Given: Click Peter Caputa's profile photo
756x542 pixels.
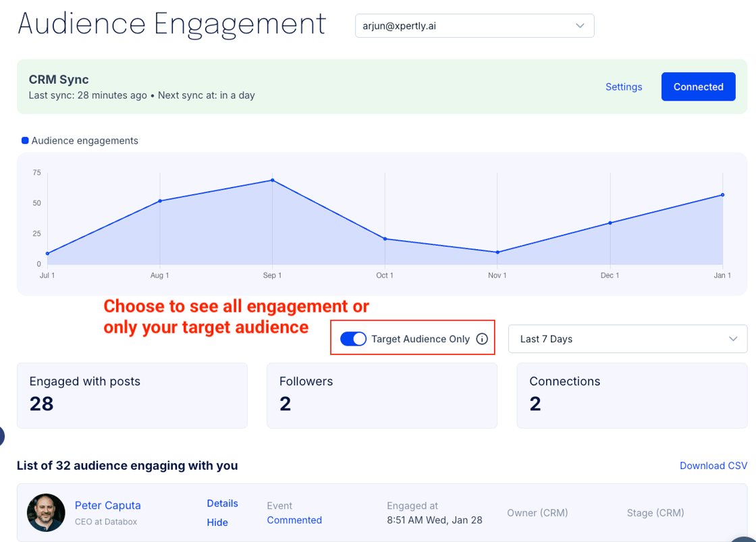Looking at the screenshot, I should coord(45,513).
